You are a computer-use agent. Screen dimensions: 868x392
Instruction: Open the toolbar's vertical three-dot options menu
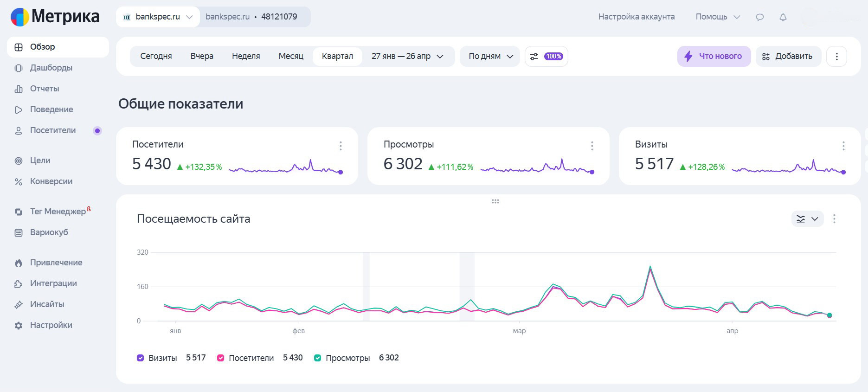tap(836, 56)
